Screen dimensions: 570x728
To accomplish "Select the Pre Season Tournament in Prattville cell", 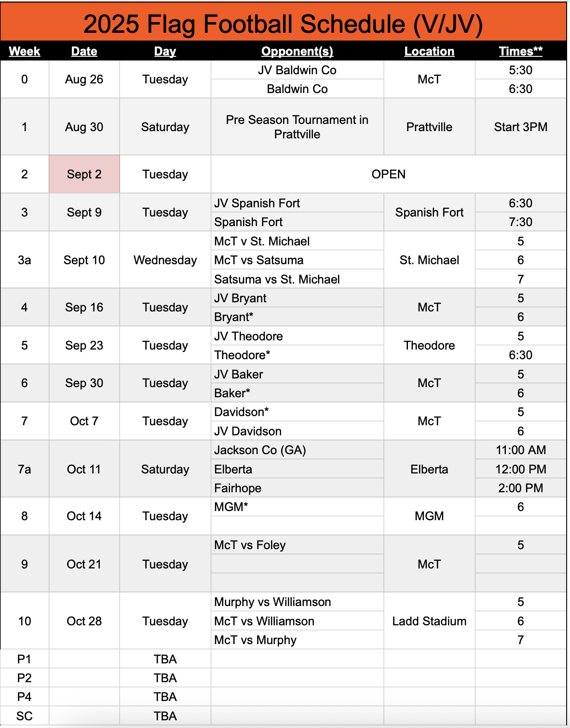I will pos(297,127).
